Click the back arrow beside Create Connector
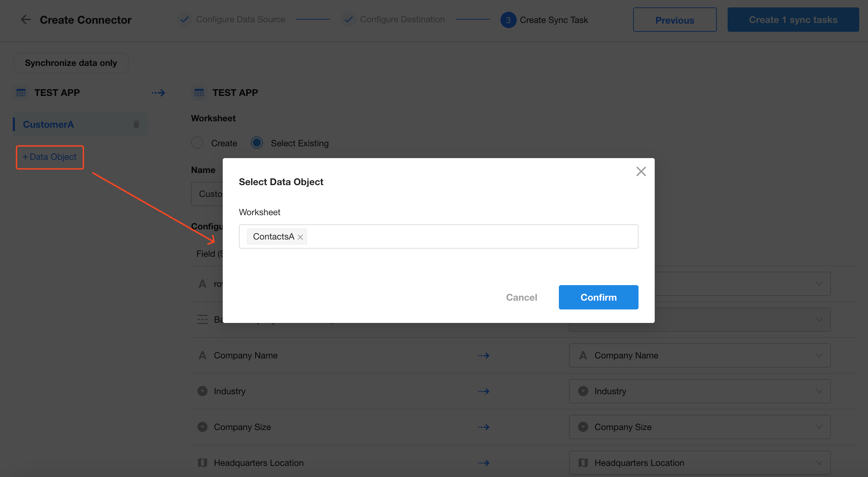The width and height of the screenshot is (868, 477). [x=26, y=20]
